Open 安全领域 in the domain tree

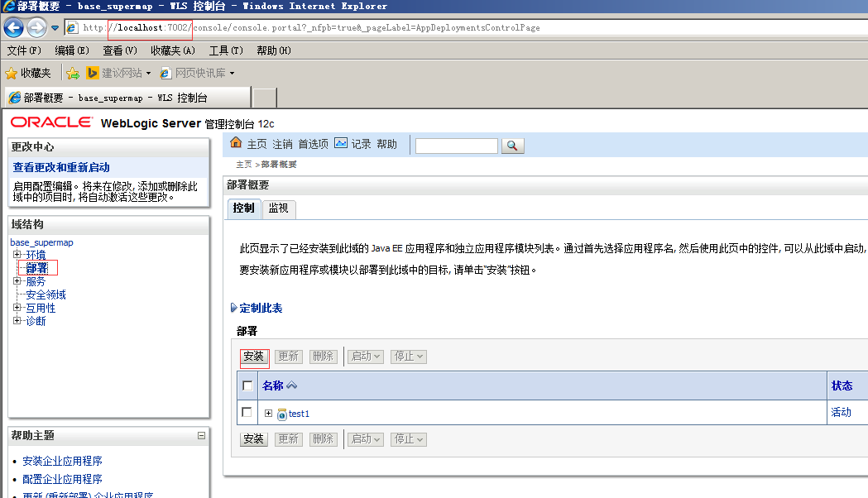point(46,295)
